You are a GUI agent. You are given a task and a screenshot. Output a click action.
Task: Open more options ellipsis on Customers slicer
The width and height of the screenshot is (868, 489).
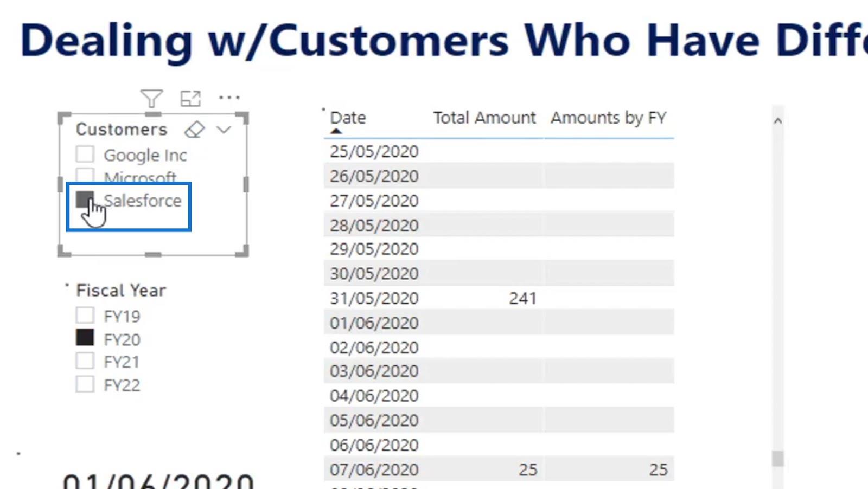point(229,98)
